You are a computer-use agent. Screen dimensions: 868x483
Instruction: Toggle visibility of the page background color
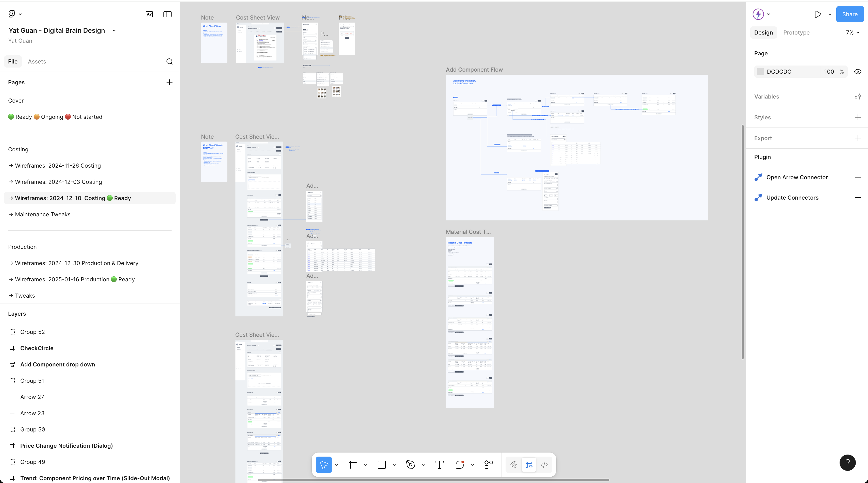click(858, 71)
